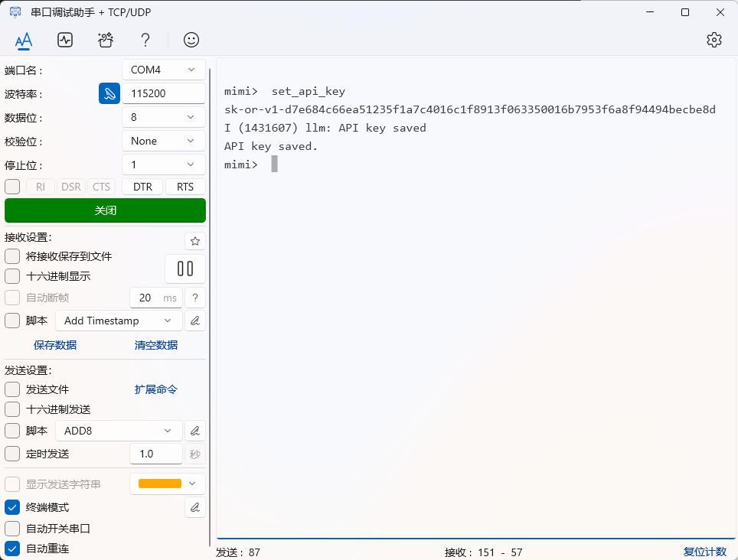Open the 端口名 COM4 port dropdown
This screenshot has height=560, width=738.
[x=163, y=69]
